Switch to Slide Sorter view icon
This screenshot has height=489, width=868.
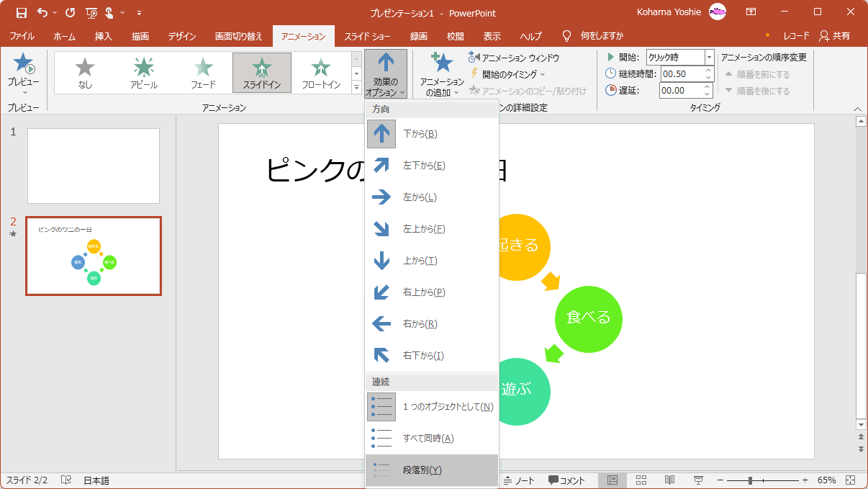pyautogui.click(x=641, y=480)
